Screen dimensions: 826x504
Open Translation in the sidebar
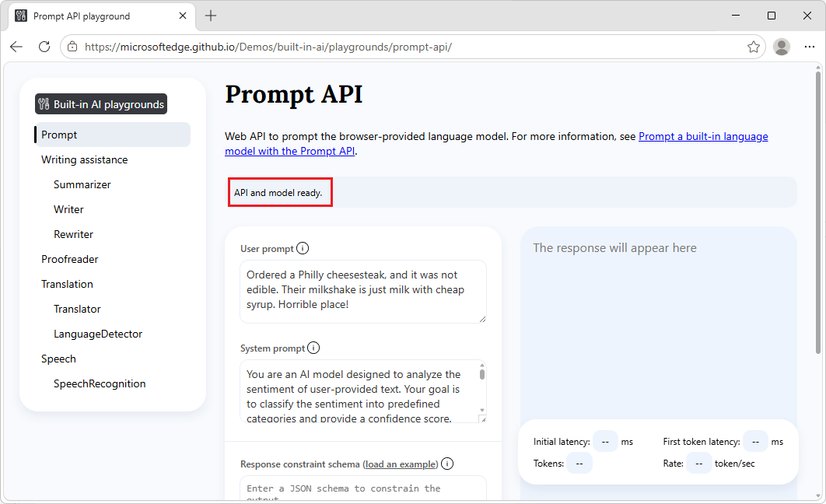pos(67,284)
